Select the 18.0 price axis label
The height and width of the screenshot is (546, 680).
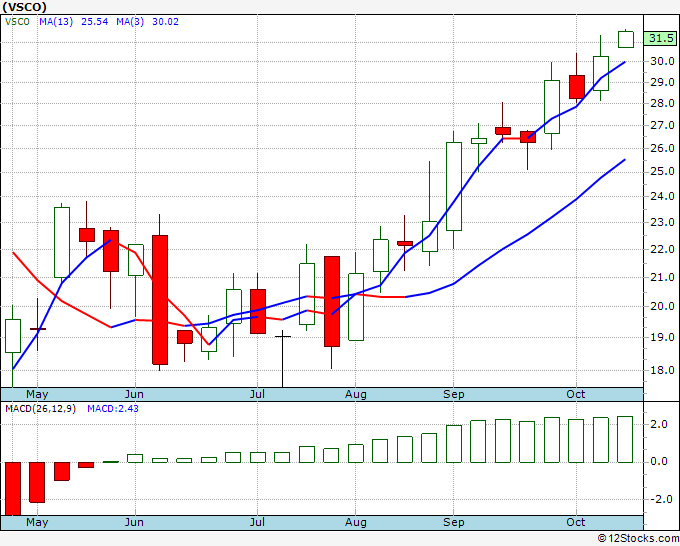click(662, 370)
